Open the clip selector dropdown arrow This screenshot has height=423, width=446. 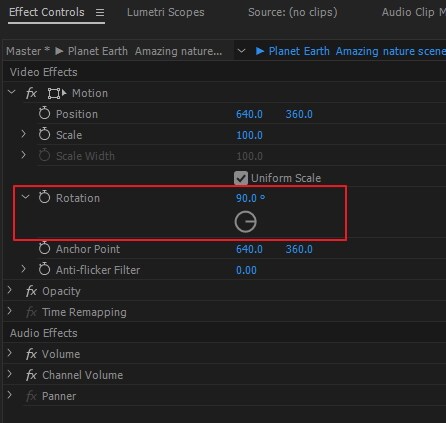(x=241, y=51)
